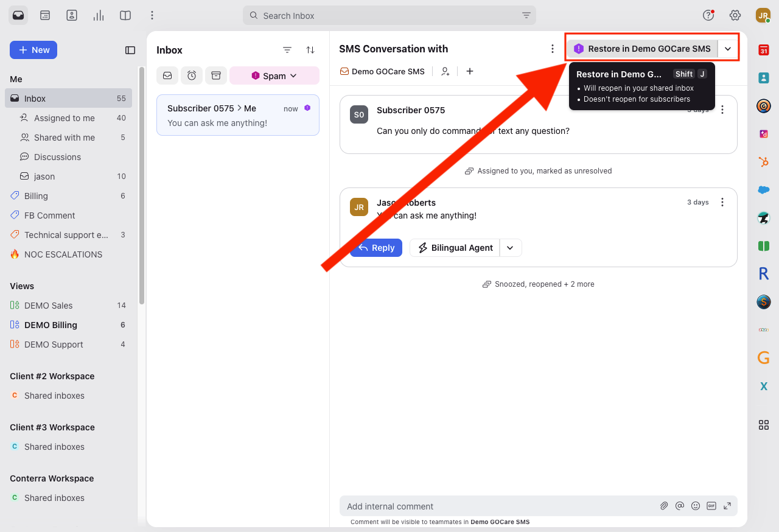Open Jason Roberts message options menu
The width and height of the screenshot is (779, 532).
(722, 202)
